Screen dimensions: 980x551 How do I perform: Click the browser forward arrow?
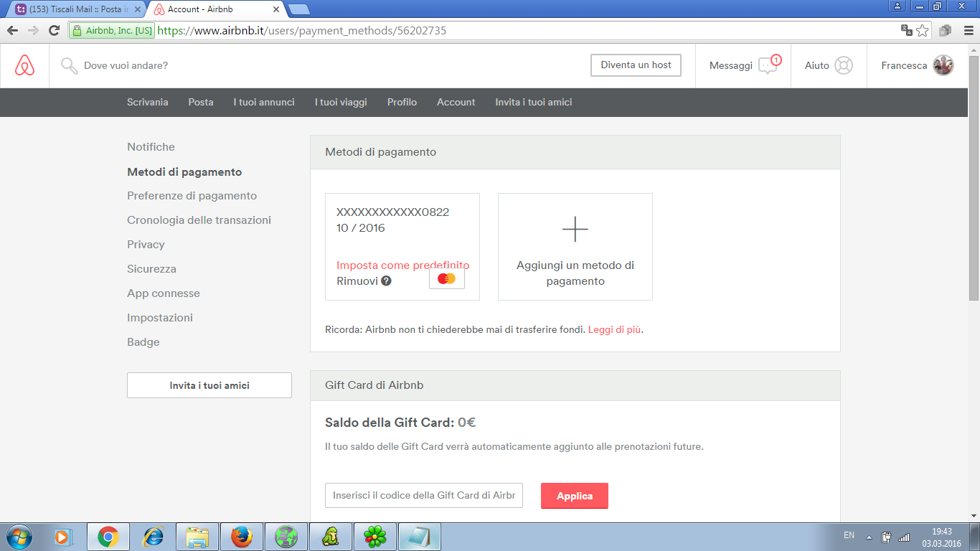[x=33, y=30]
